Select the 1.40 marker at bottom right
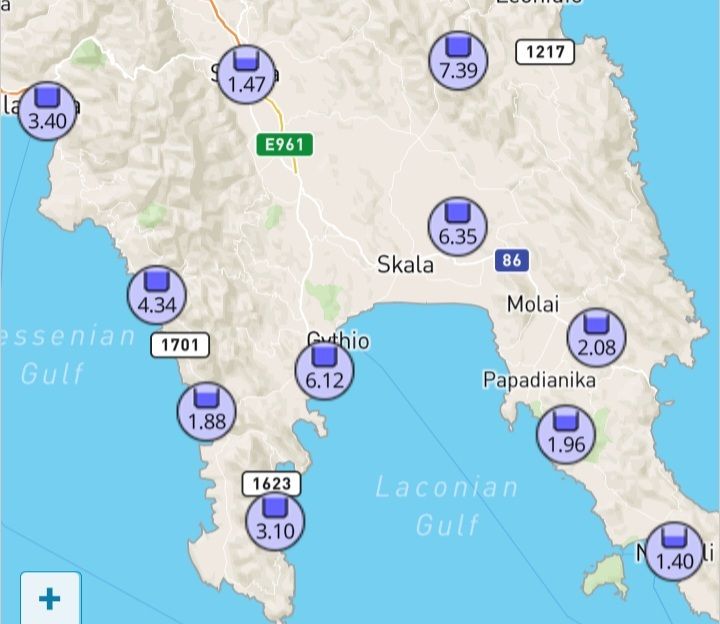This screenshot has height=624, width=720. [x=674, y=551]
